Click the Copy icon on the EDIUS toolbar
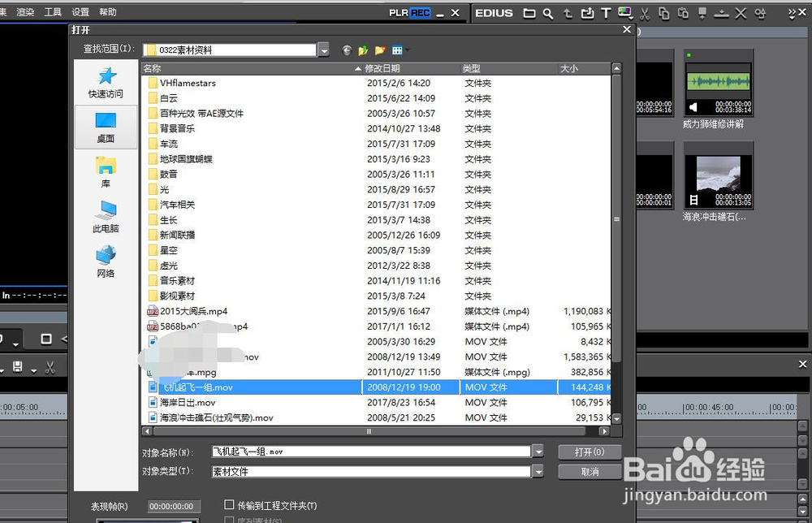Image resolution: width=812 pixels, height=523 pixels. pyautogui.click(x=664, y=13)
